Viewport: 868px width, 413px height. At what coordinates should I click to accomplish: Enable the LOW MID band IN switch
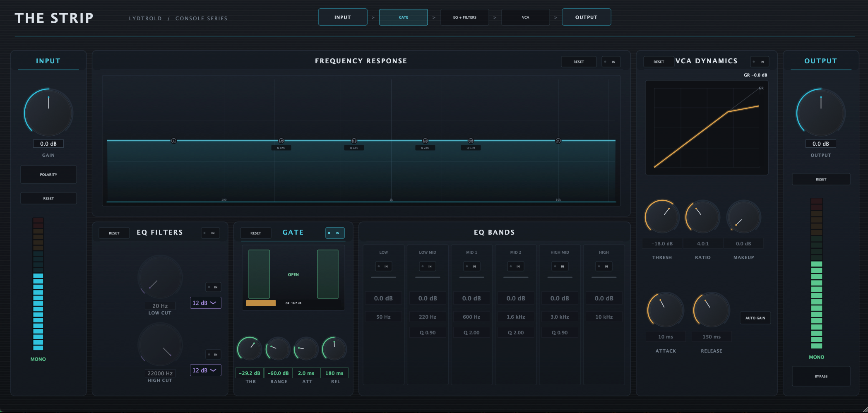428,267
